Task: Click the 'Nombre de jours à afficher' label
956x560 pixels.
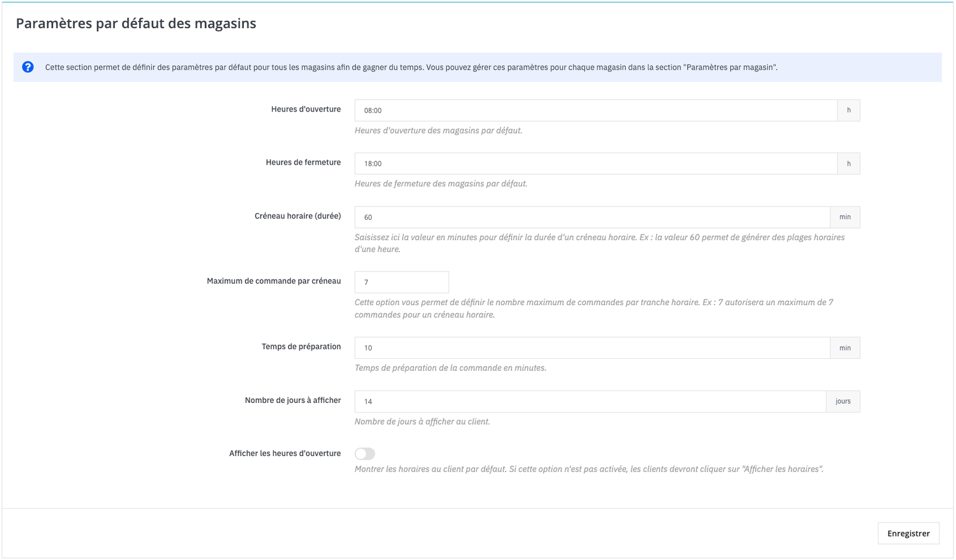Action: pos(293,400)
